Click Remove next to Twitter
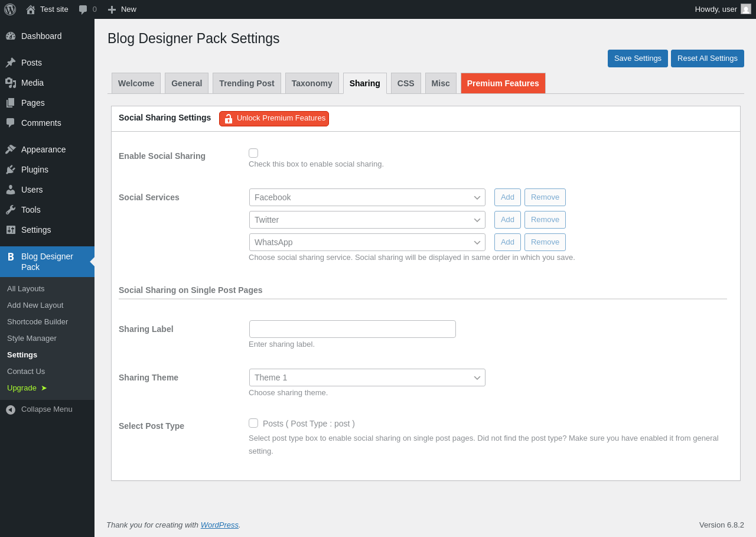The width and height of the screenshot is (756, 537). [545, 220]
